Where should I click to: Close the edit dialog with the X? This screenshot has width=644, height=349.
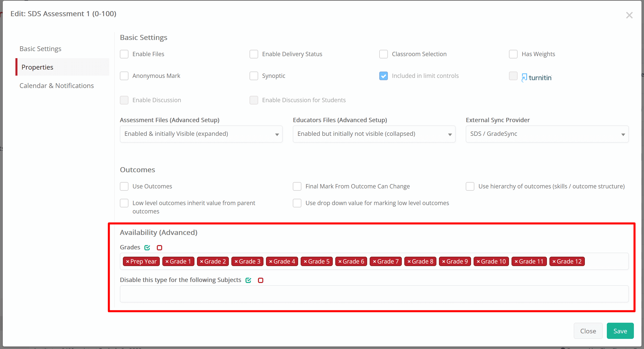click(629, 15)
